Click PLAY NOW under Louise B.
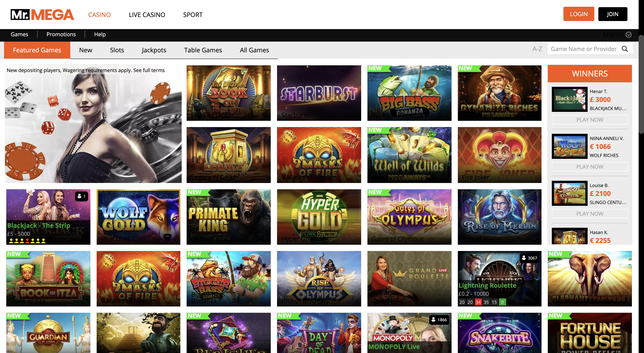This screenshot has width=644, height=353. (589, 214)
